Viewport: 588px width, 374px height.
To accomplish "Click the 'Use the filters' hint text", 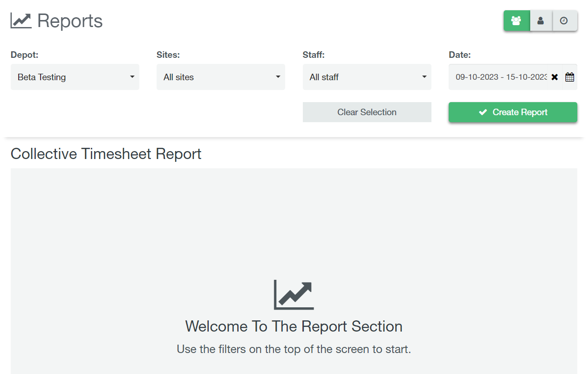I will tap(294, 349).
